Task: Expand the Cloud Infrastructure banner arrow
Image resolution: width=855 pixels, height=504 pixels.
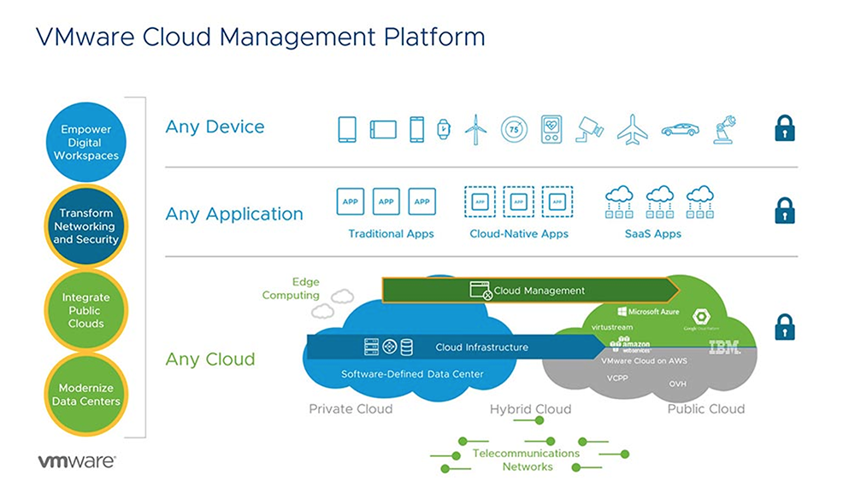Action: (597, 347)
